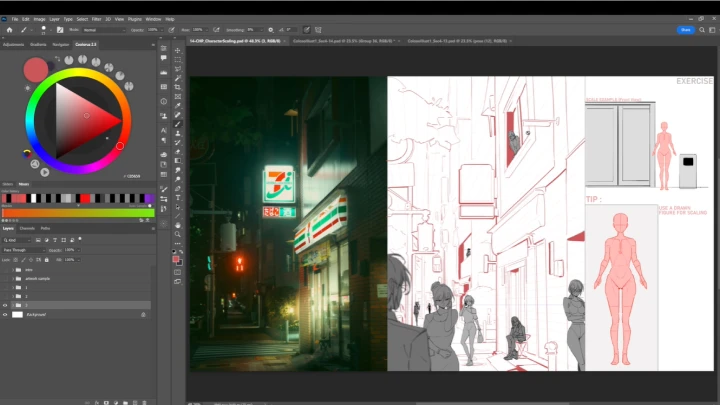Open the Paragraph panel icon
The image size is (720, 405).
coord(163,141)
